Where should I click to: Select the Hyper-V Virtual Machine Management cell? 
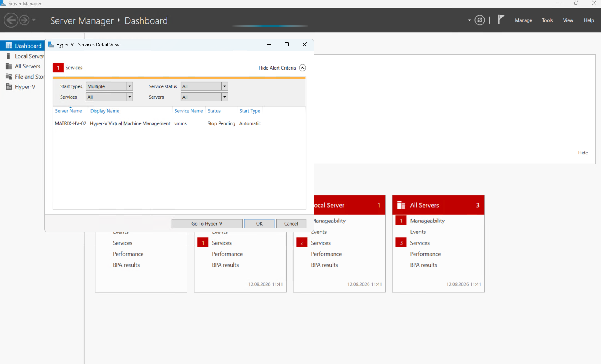130,123
